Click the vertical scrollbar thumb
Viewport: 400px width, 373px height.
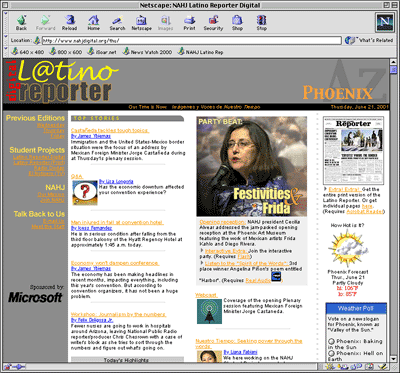[393, 70]
